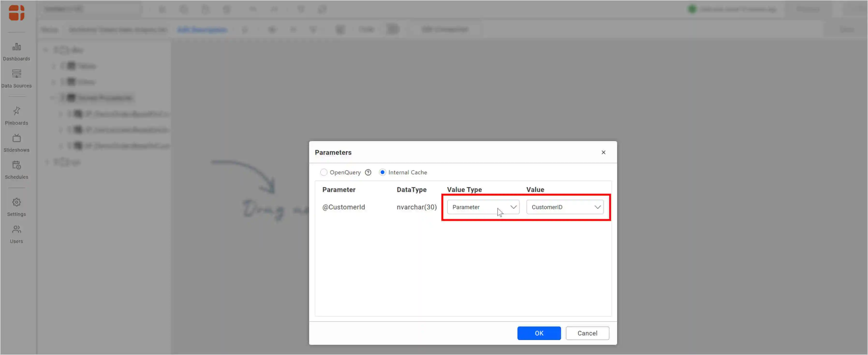Open the Users sidebar icon
This screenshot has width=868, height=355.
pyautogui.click(x=16, y=229)
